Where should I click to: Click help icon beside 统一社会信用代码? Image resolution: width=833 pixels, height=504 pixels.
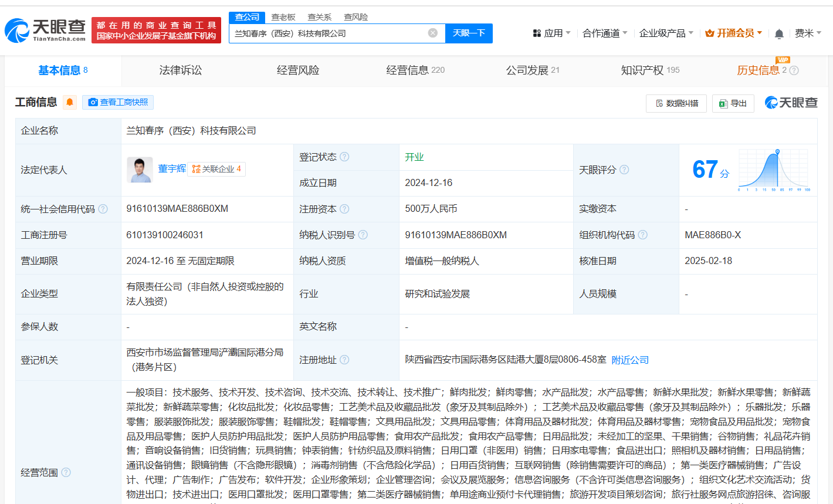pyautogui.click(x=103, y=209)
